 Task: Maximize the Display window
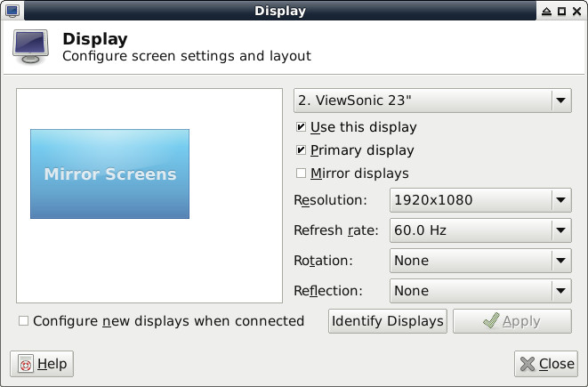coord(561,12)
